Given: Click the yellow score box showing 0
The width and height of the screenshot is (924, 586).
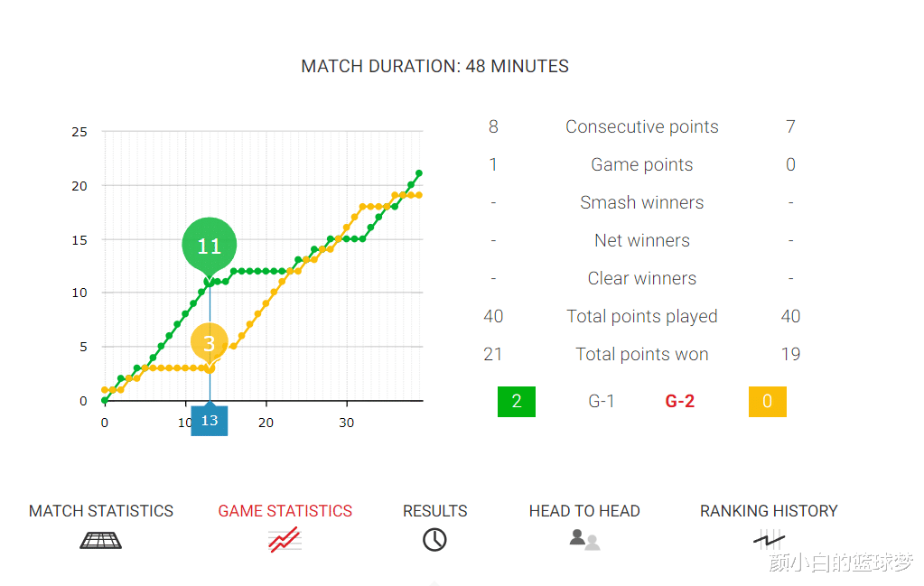Looking at the screenshot, I should coord(768,402).
